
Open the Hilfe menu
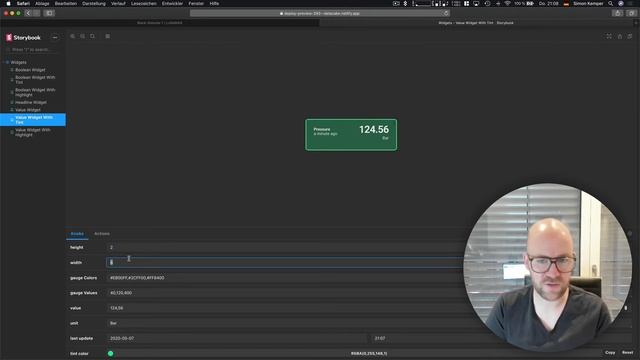tap(214, 3)
